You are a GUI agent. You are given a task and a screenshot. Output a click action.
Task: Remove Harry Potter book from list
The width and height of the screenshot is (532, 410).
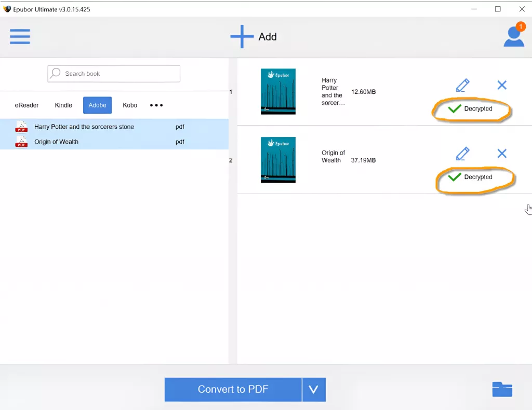[502, 85]
